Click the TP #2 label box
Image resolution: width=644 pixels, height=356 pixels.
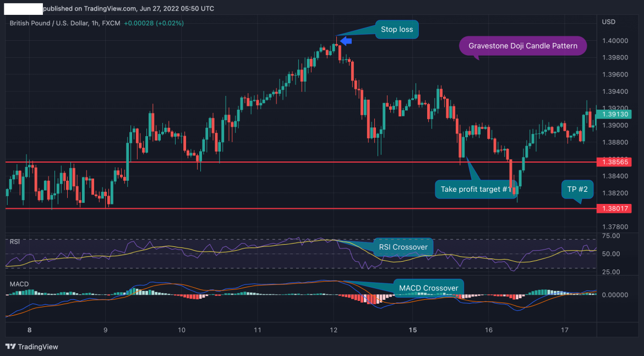577,189
